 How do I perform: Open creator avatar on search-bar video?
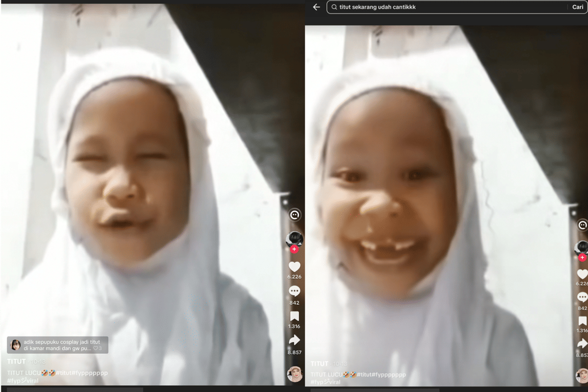point(582,248)
